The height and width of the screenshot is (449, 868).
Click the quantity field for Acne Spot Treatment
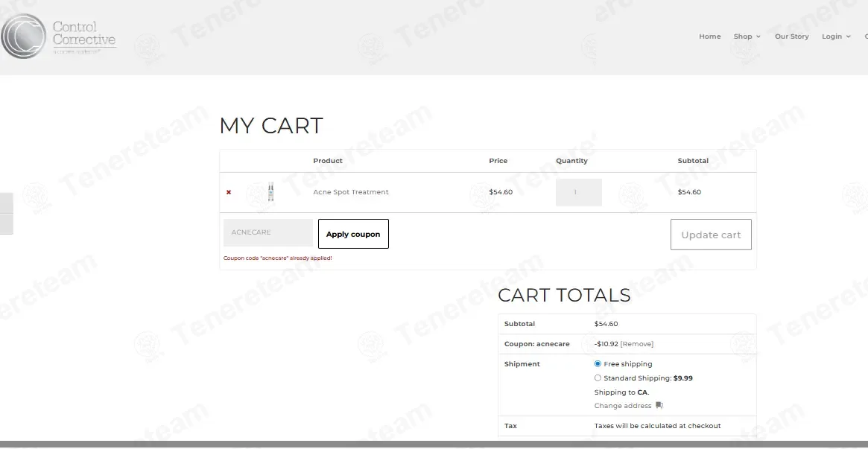[578, 192]
